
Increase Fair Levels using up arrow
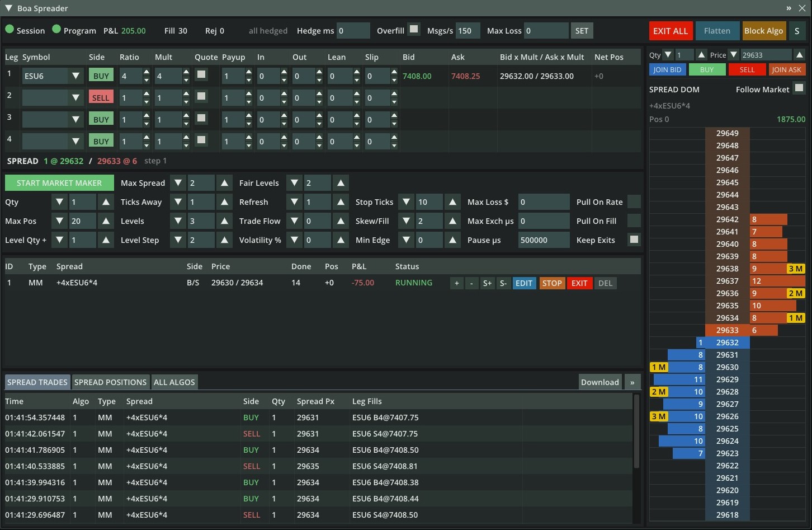point(341,183)
